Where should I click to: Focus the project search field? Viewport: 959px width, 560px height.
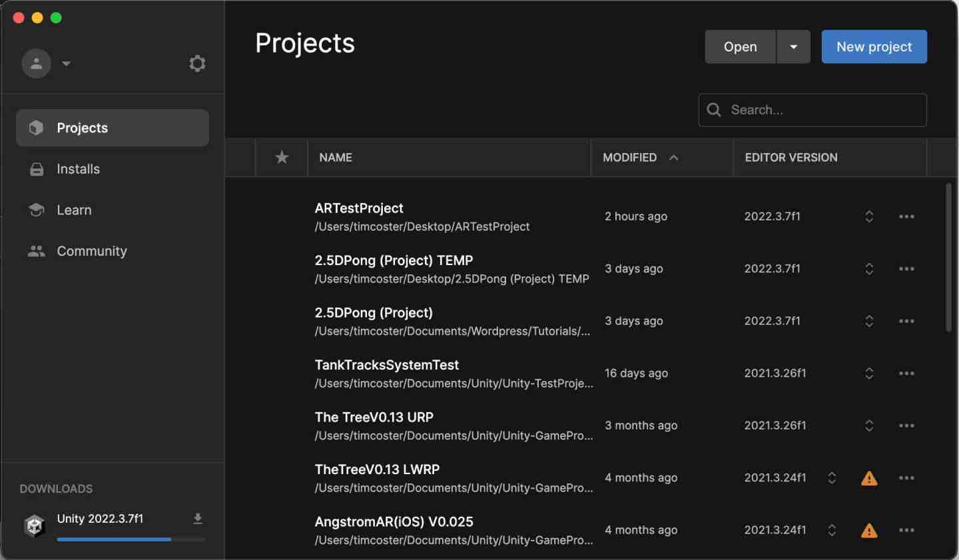pos(822,110)
